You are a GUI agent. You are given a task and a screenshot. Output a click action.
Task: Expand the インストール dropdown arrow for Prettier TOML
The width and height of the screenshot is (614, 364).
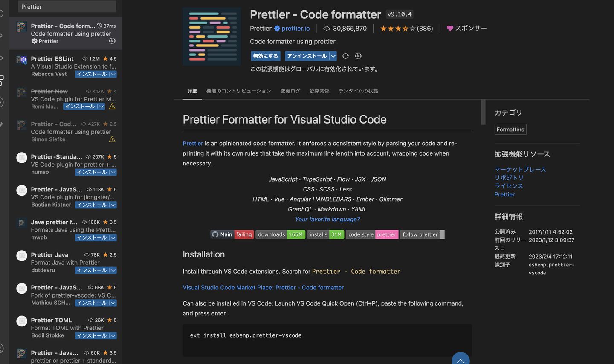point(113,336)
